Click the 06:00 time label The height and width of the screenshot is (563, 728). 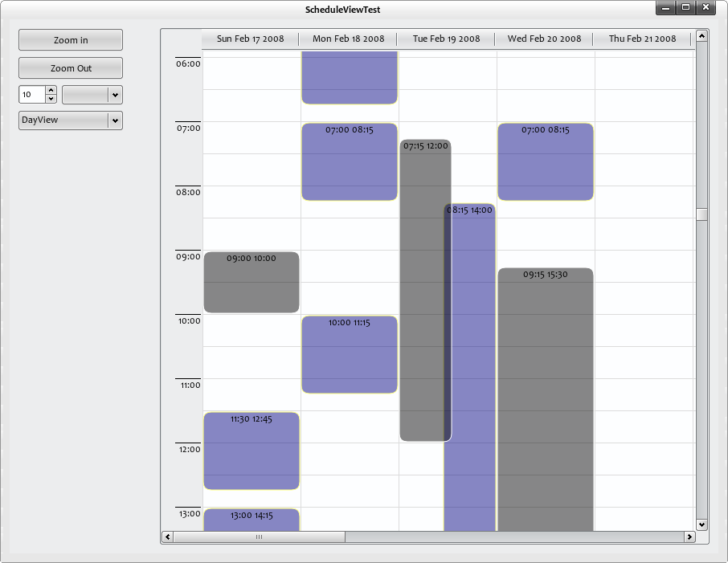(188, 63)
